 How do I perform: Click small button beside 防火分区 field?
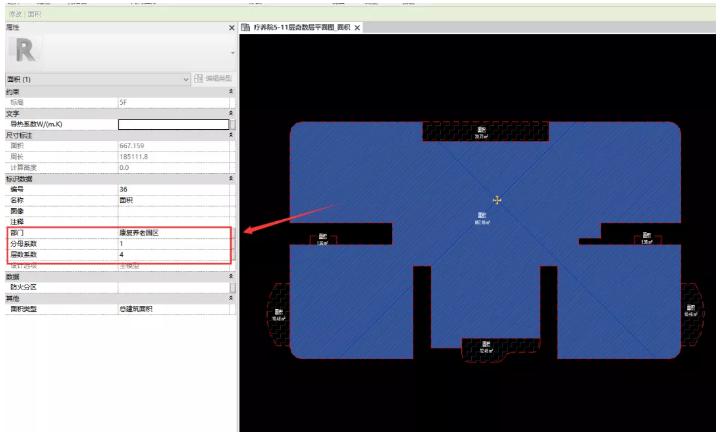click(x=233, y=288)
